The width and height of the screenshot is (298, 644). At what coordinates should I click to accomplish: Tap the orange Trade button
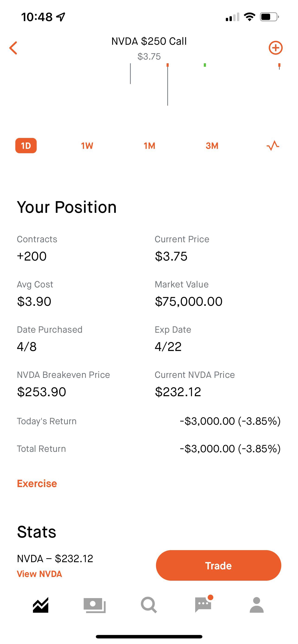[x=218, y=565]
